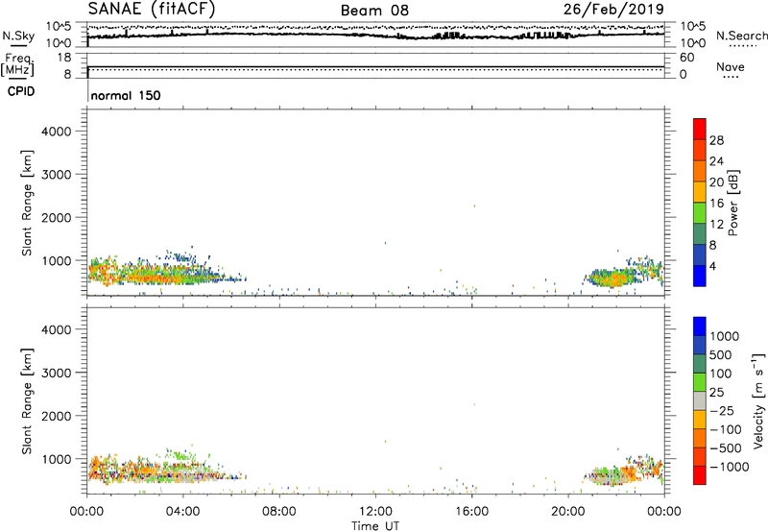The image size is (768, 532).
Task: Click the N.Search legend label
Action: (741, 36)
